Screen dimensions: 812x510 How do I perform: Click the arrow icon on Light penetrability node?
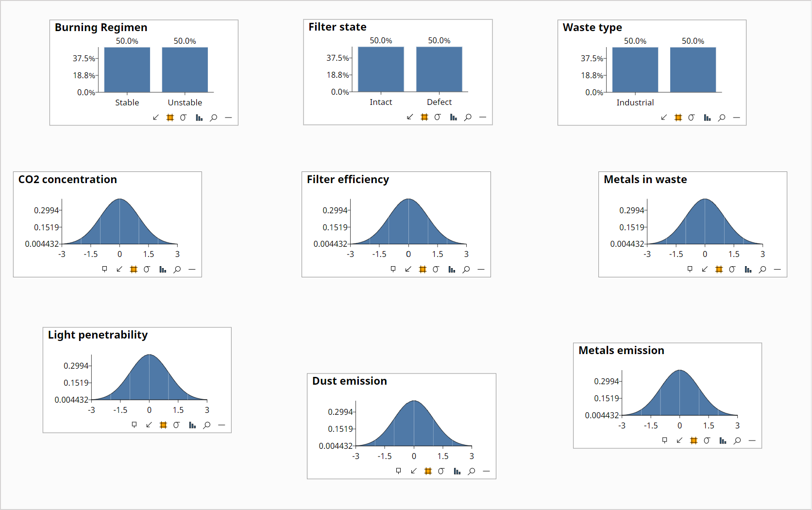tap(149, 425)
